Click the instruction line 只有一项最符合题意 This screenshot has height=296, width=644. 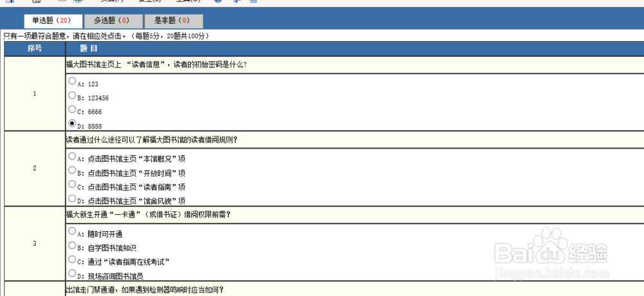[106, 36]
